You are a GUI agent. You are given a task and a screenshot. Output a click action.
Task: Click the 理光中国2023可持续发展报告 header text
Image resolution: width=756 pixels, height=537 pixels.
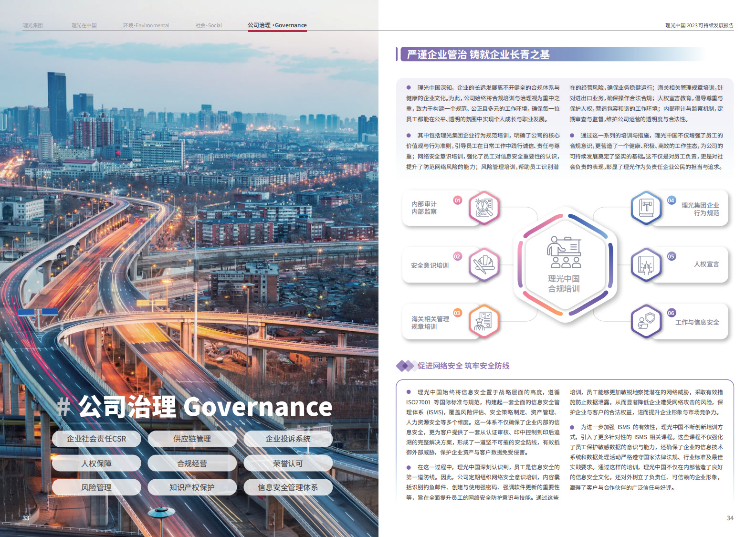click(699, 25)
